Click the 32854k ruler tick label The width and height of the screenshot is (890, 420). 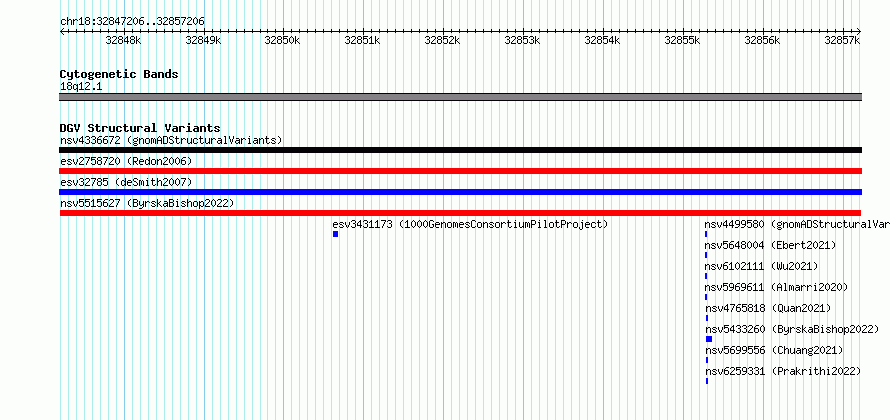coord(603,40)
